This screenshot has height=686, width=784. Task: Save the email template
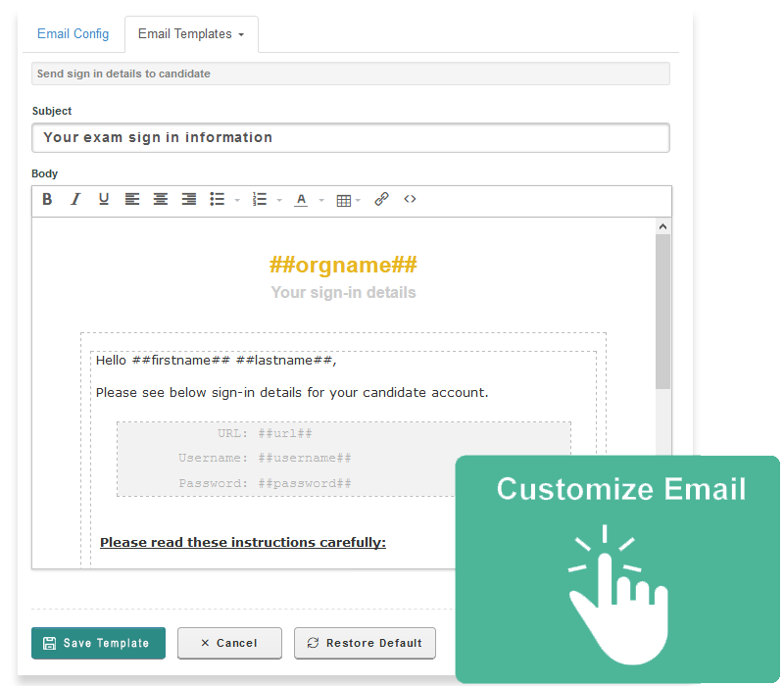point(99,643)
